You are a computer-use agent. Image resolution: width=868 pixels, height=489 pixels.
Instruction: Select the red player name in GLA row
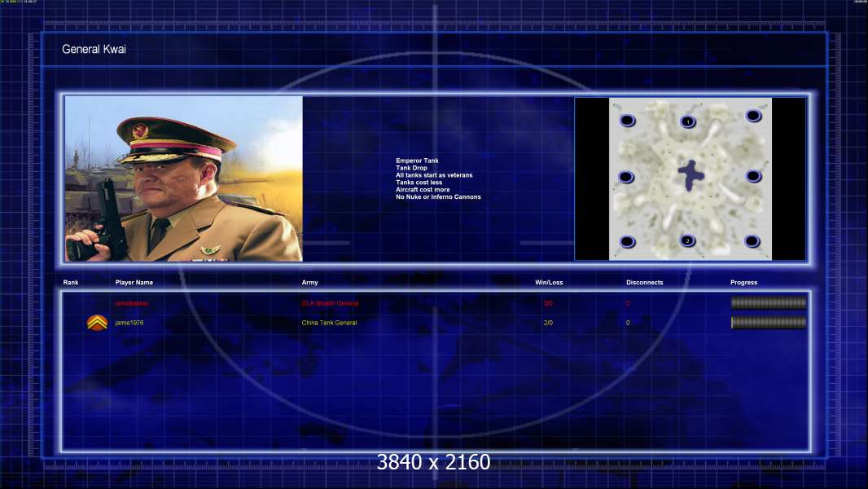[132, 303]
